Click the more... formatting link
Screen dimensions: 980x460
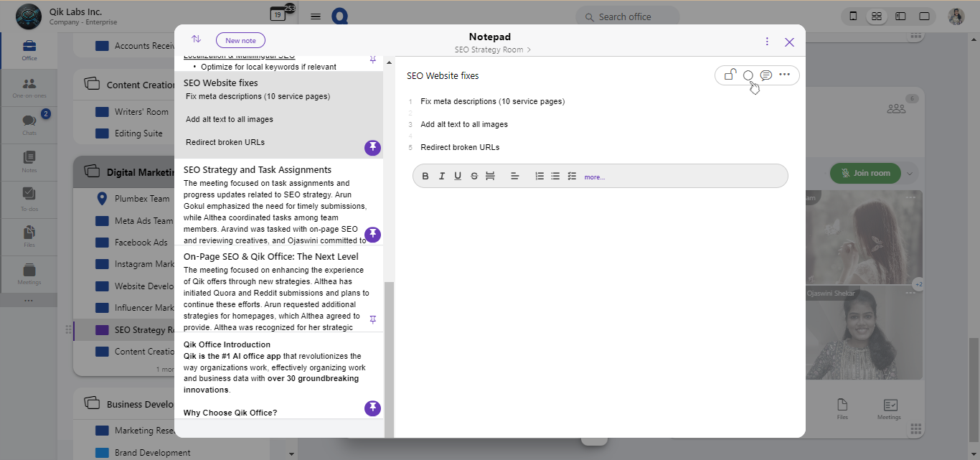(594, 177)
